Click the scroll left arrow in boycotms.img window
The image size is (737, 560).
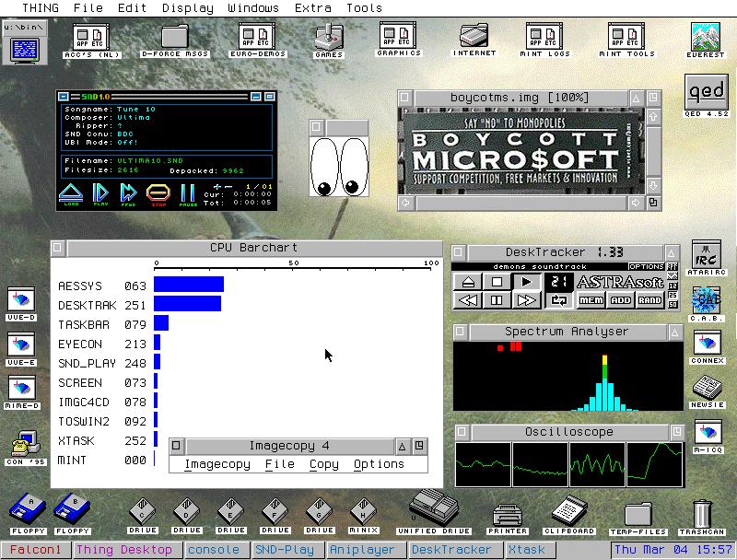(x=405, y=203)
